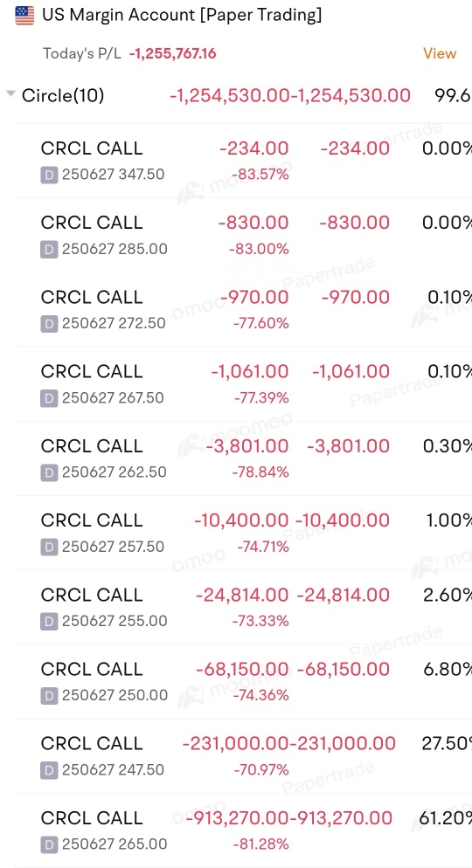This screenshot has width=472, height=868.
Task: Click the D badge beside 250627 265.00
Action: tap(49, 844)
